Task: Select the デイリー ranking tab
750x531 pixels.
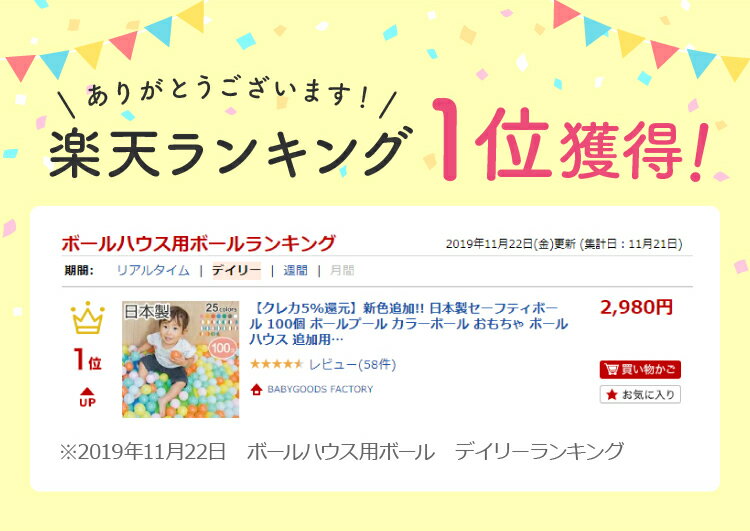Action: pos(237,271)
